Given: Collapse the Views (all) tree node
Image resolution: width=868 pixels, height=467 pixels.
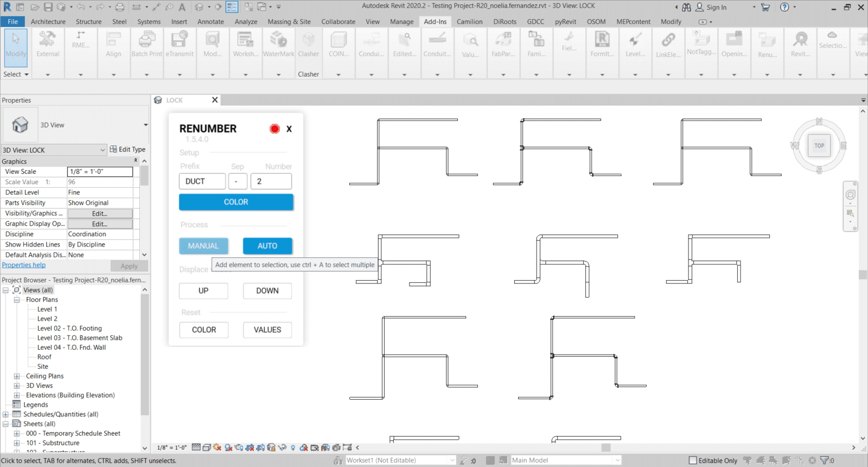Looking at the screenshot, I should pos(5,290).
